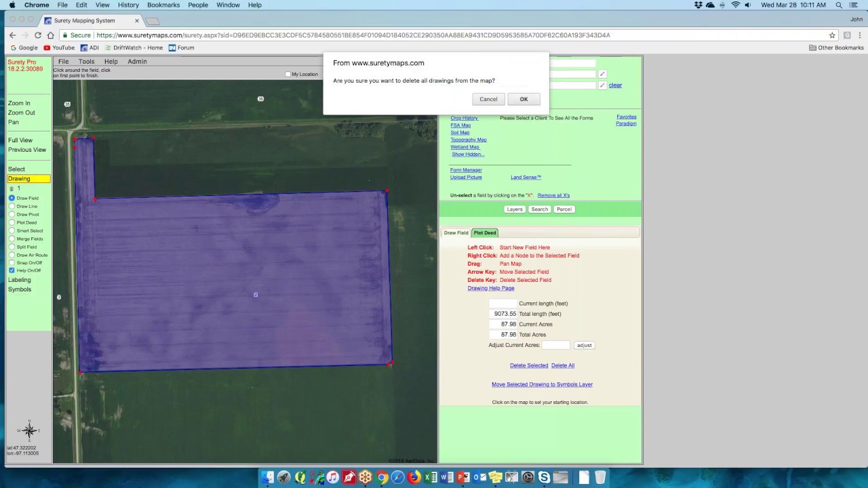This screenshot has width=868, height=488.
Task: Reload the page with Chrome refresh icon
Action: pyautogui.click(x=37, y=35)
